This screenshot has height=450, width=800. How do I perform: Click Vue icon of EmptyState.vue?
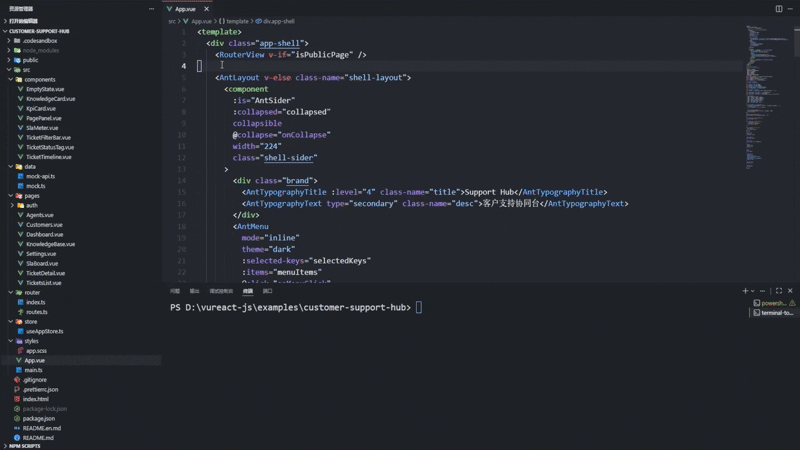pos(20,89)
